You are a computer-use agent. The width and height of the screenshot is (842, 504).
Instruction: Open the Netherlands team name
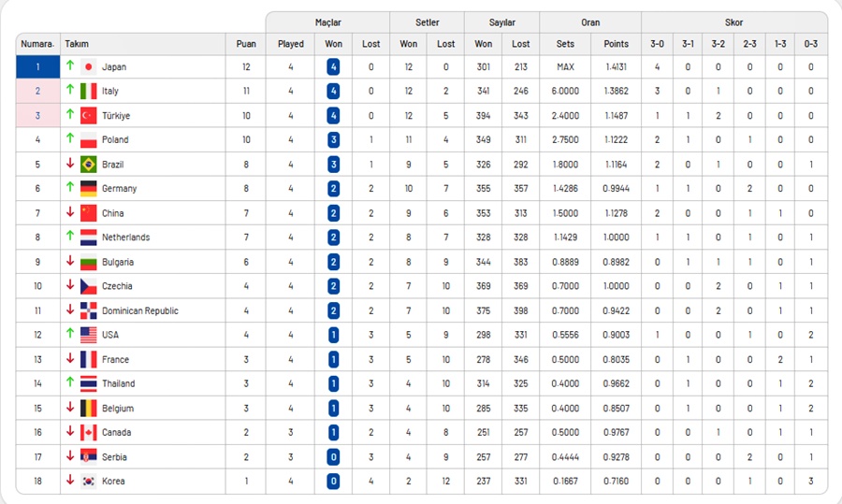pyautogui.click(x=125, y=238)
